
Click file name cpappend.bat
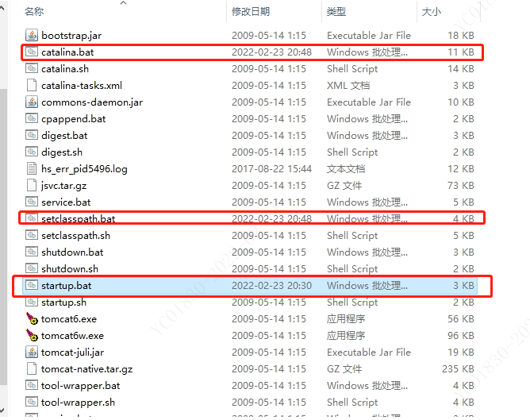(x=73, y=119)
